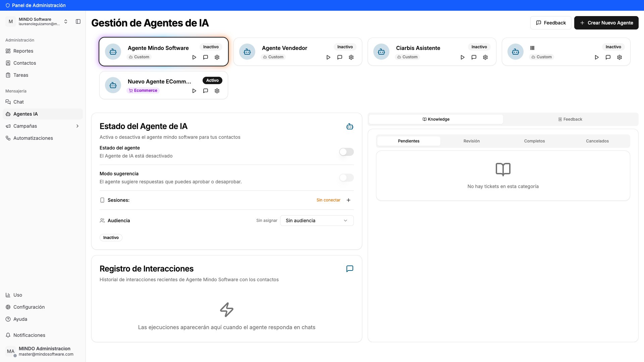Select the Pendientes tab
This screenshot has width=644, height=362.
409,141
